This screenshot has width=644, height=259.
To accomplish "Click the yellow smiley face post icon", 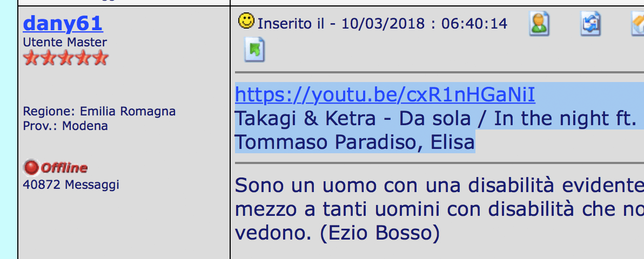I will pyautogui.click(x=246, y=21).
